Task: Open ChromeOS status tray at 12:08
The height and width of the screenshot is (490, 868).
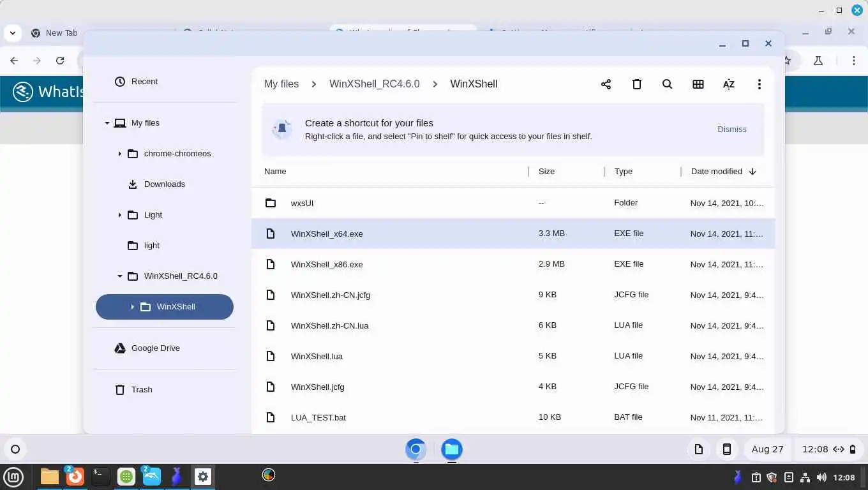Action: point(829,449)
